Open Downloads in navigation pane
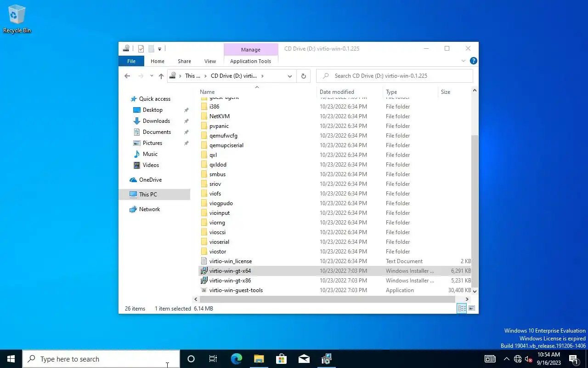 [x=156, y=121]
